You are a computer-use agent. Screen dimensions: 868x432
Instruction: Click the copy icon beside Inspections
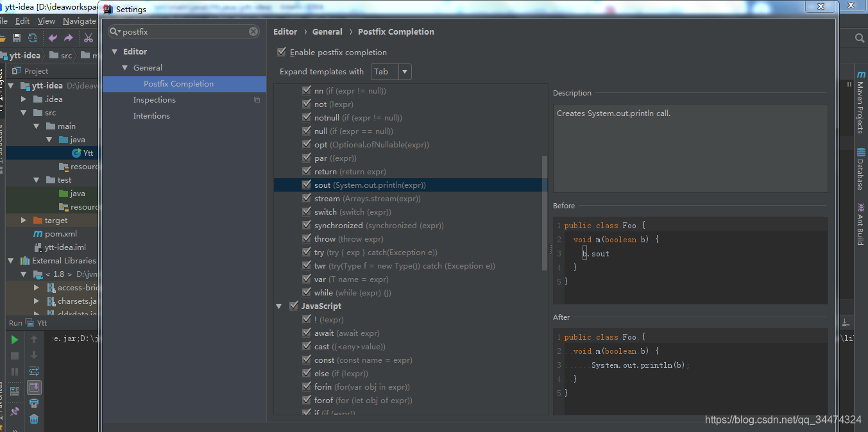(257, 100)
